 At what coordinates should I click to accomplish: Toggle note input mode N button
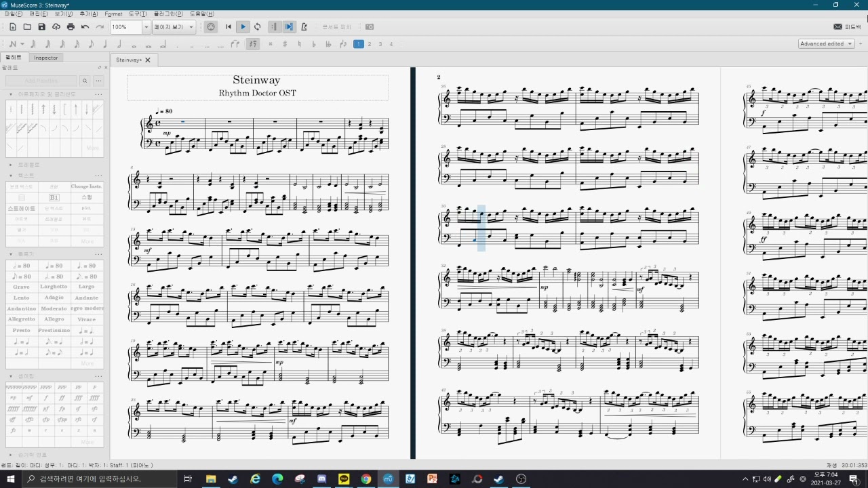coord(12,44)
